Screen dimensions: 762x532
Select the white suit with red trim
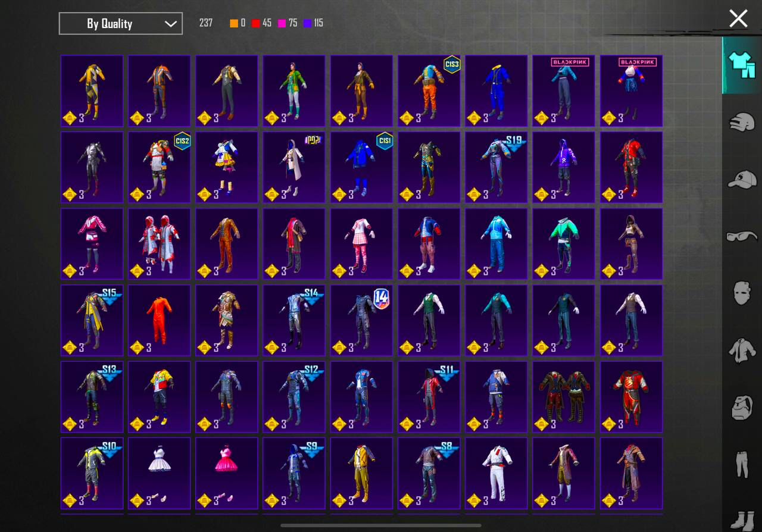(496, 473)
